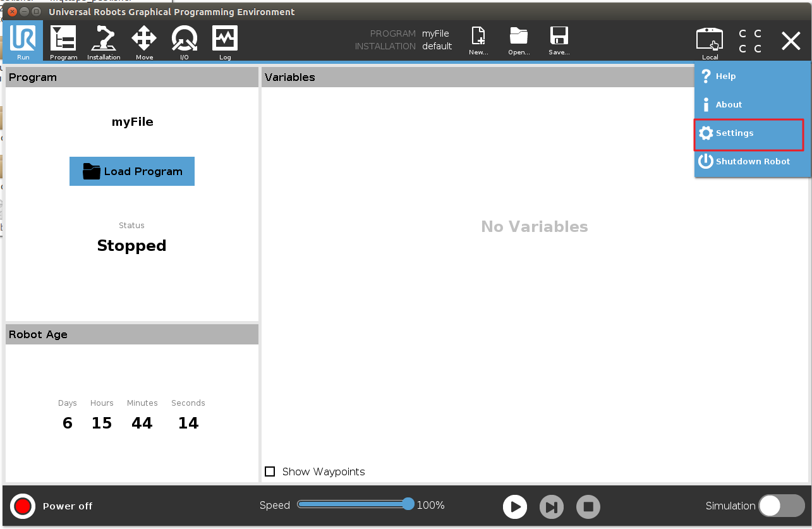
Task: Close the hamburger menu with X icon
Action: click(791, 41)
